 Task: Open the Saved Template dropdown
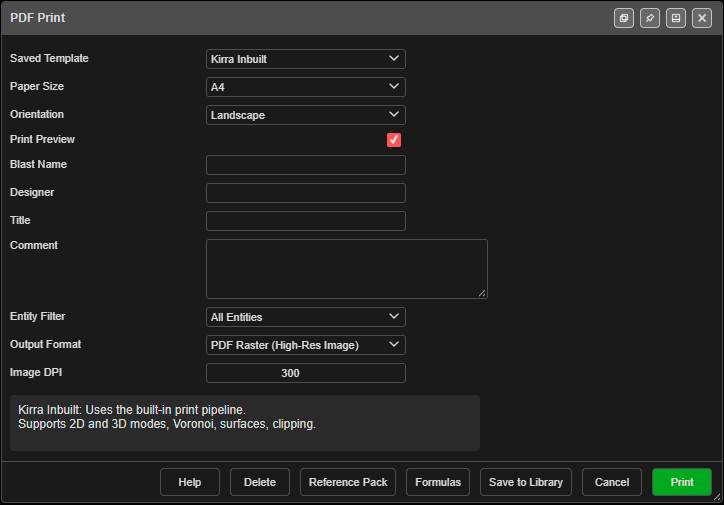click(x=306, y=59)
